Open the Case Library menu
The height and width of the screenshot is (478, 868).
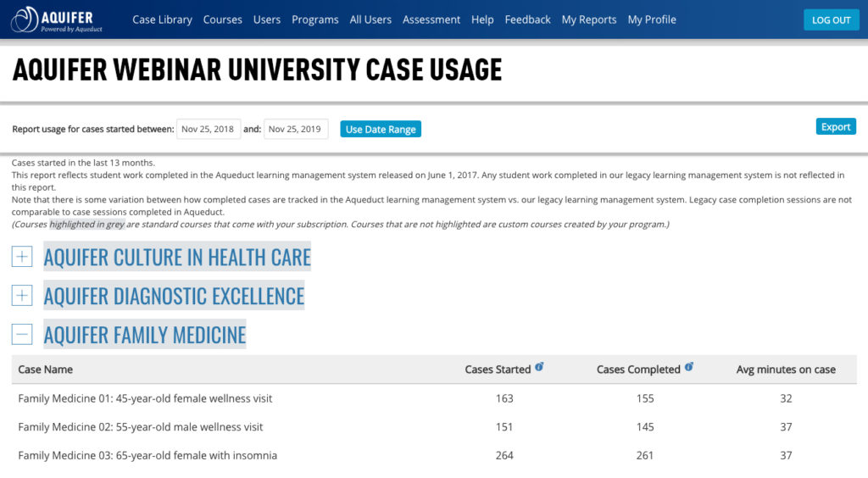tap(162, 19)
